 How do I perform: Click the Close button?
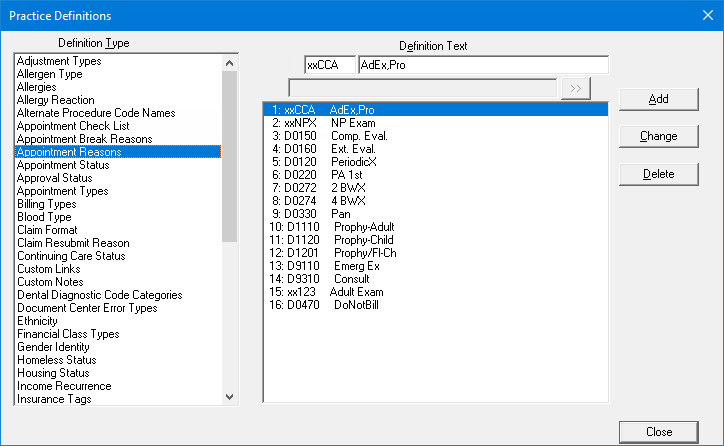[658, 432]
